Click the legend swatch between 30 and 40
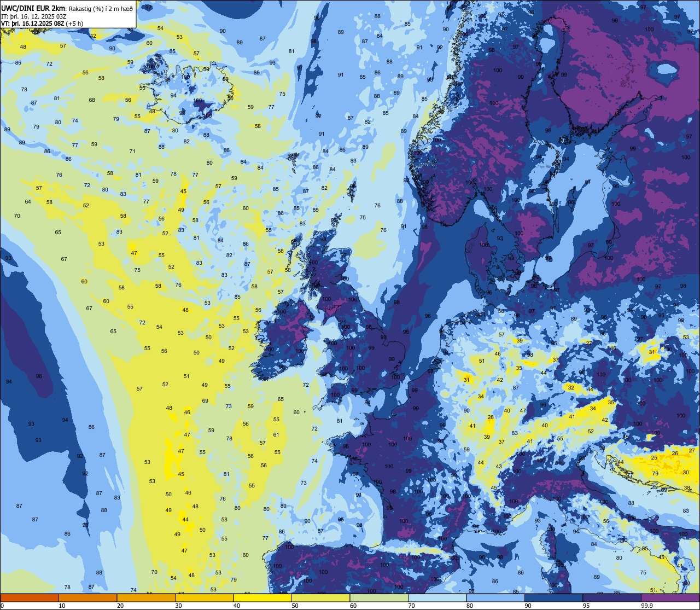 tap(204, 597)
